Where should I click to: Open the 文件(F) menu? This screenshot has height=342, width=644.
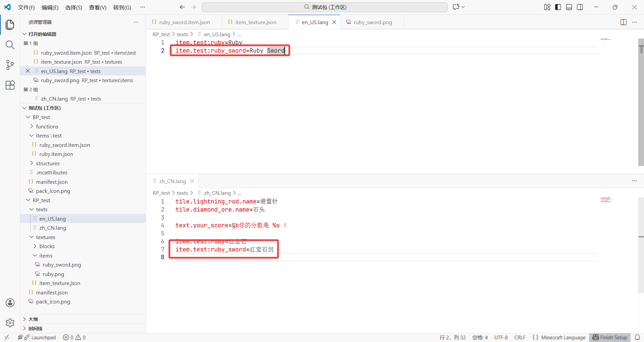tap(26, 7)
